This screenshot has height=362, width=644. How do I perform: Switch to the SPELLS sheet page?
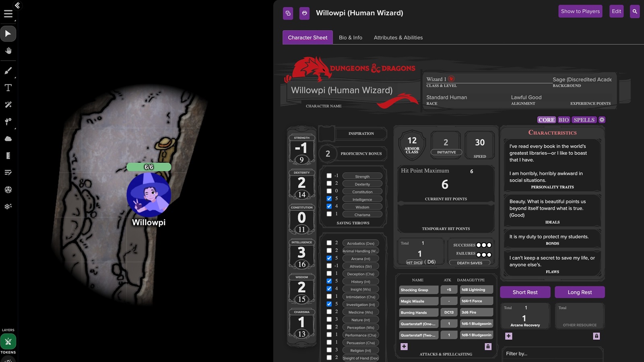[x=584, y=120]
